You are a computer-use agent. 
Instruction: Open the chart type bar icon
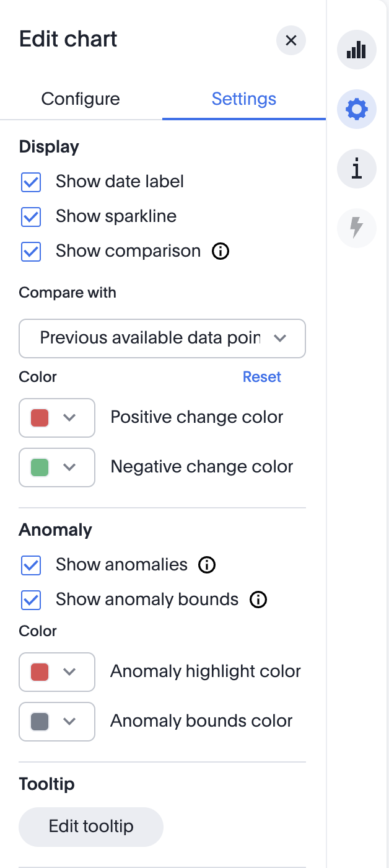coord(356,50)
